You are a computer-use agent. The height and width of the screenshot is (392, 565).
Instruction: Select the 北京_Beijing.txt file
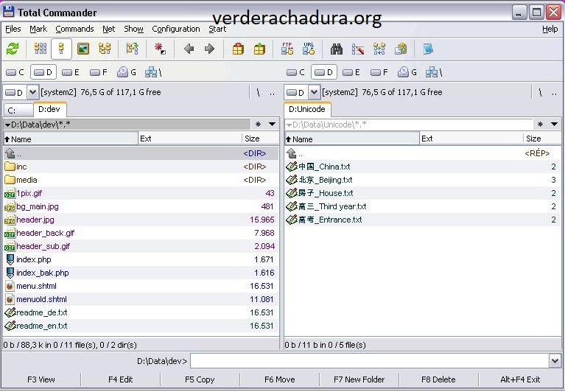[x=423, y=180]
